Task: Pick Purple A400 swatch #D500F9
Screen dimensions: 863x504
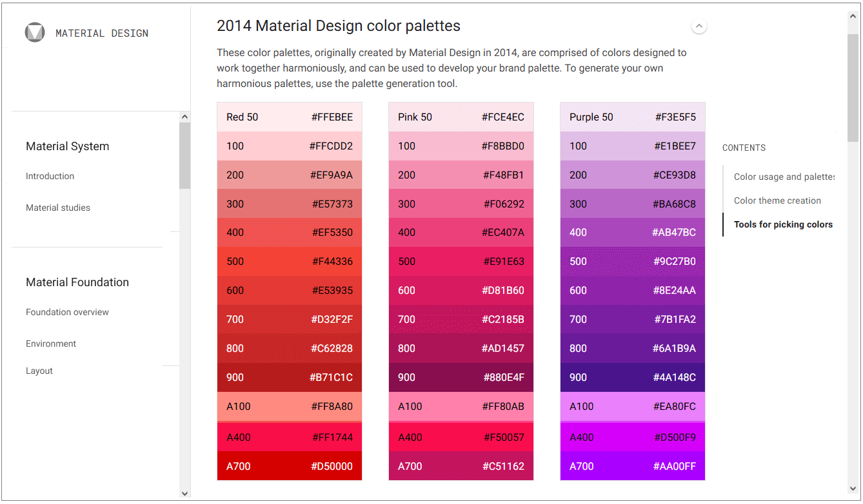Action: point(633,437)
